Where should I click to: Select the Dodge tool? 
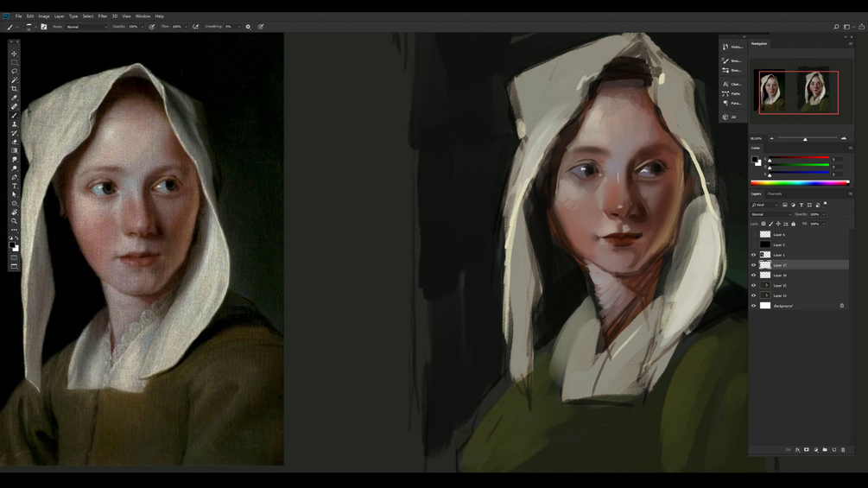pos(15,168)
